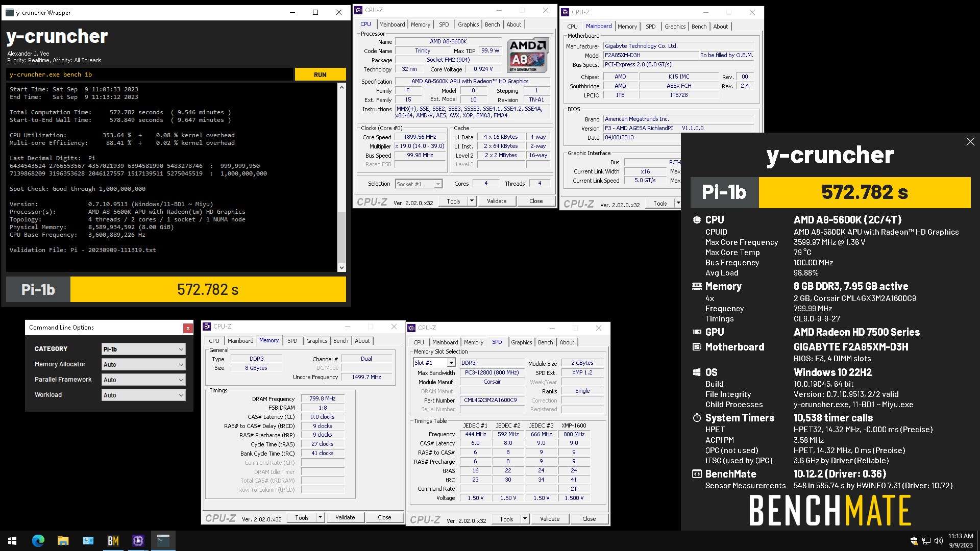Click Validate in the CPU-Z SPD window

click(550, 519)
